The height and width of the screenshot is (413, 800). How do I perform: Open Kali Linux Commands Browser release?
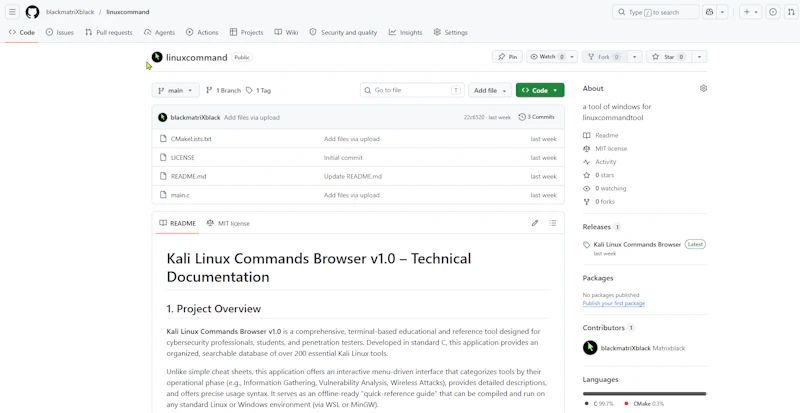point(637,245)
